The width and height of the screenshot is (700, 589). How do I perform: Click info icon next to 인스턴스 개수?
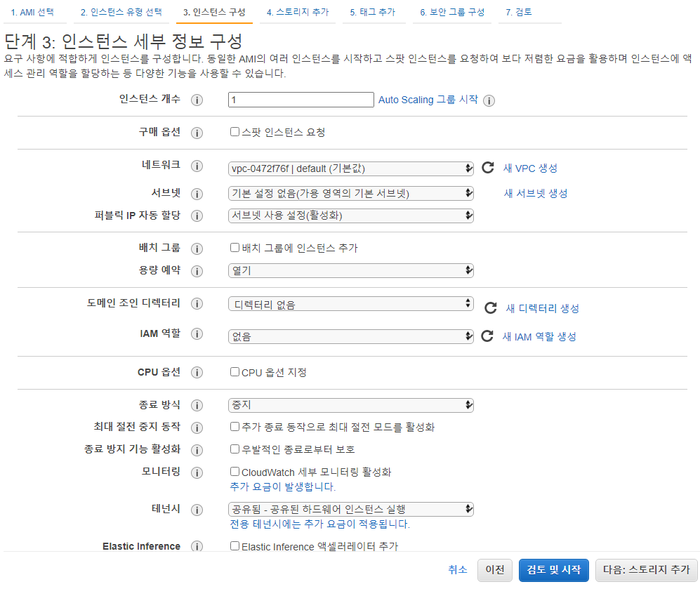pos(197,100)
